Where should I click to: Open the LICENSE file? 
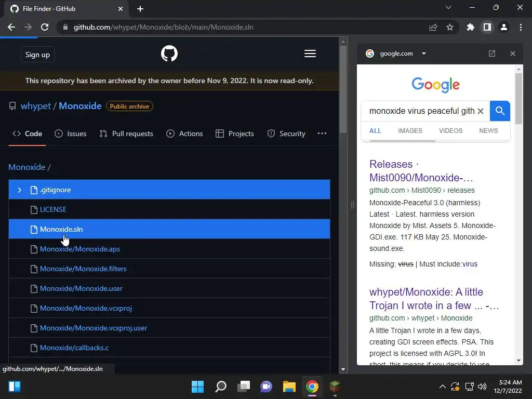(x=54, y=210)
